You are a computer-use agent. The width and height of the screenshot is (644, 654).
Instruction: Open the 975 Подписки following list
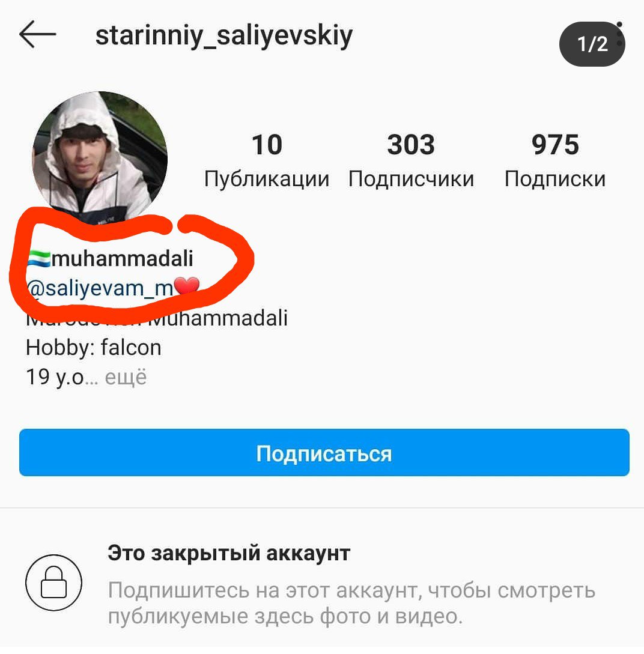(x=555, y=160)
